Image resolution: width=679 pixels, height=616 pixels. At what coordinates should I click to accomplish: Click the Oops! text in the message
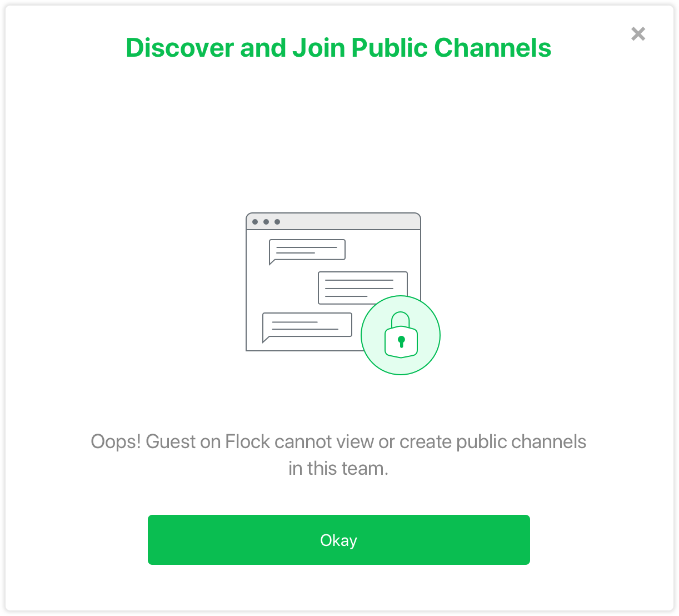click(116, 442)
